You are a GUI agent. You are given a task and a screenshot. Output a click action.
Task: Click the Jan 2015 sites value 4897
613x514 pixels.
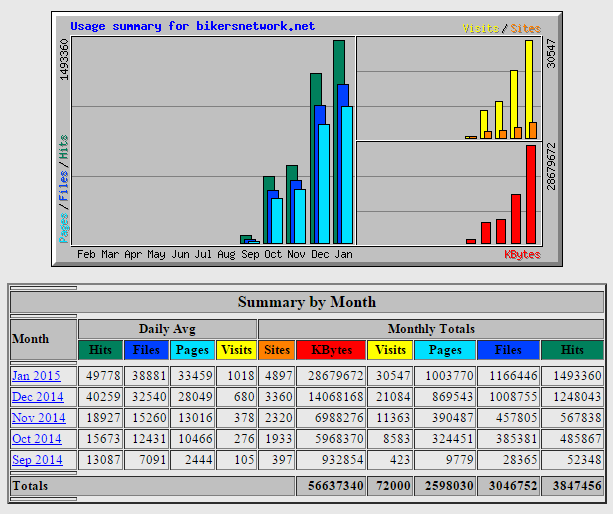click(x=278, y=376)
